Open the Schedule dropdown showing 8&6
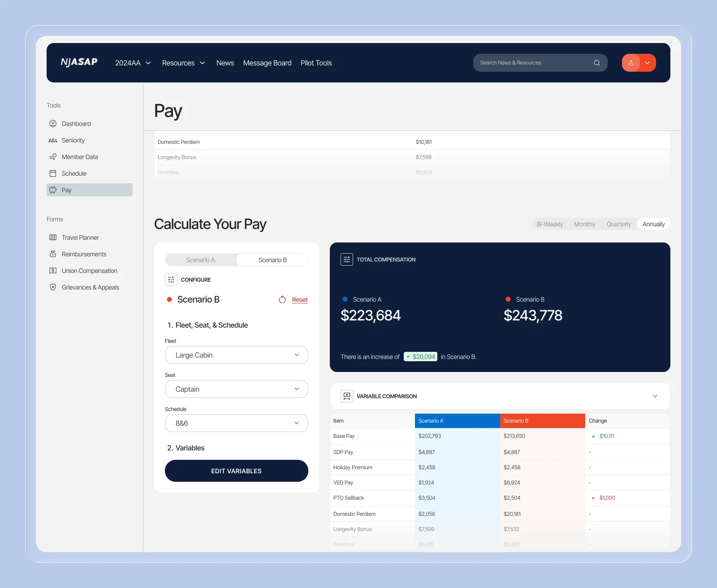 pos(236,423)
